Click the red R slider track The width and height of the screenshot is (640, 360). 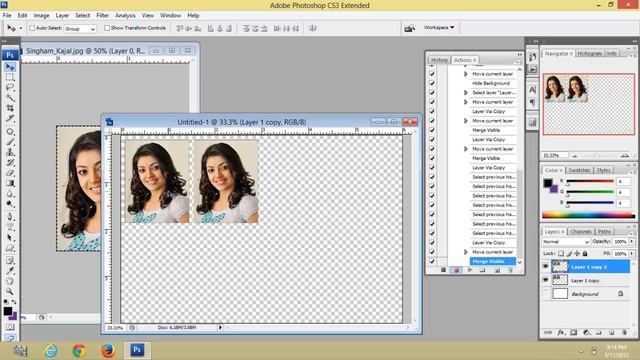[590, 181]
